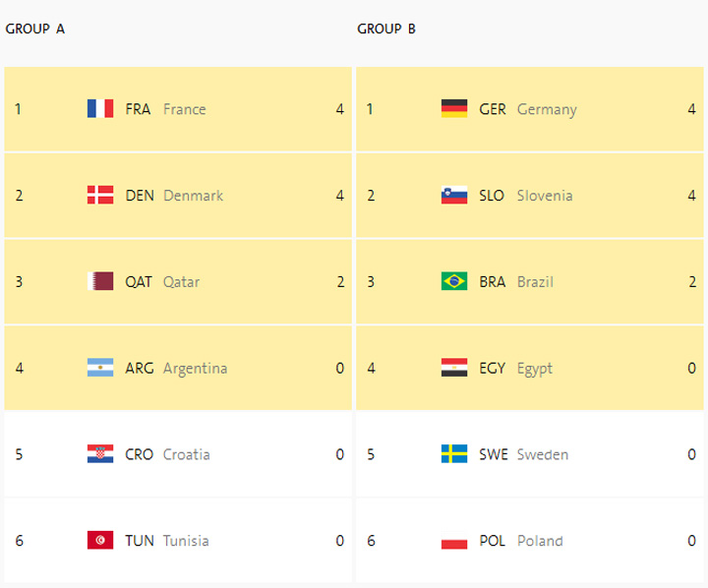Click the Poland flag icon
This screenshot has width=708, height=588.
pos(454,541)
